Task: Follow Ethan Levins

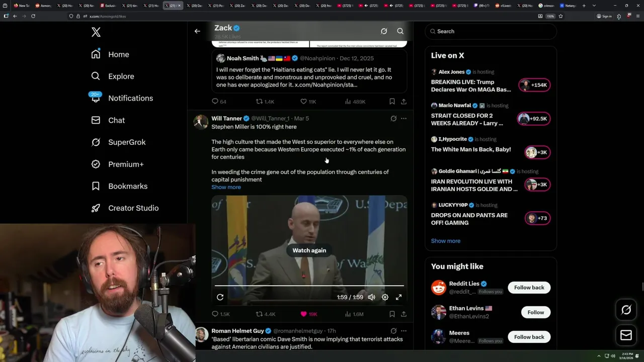Action: 535,312
